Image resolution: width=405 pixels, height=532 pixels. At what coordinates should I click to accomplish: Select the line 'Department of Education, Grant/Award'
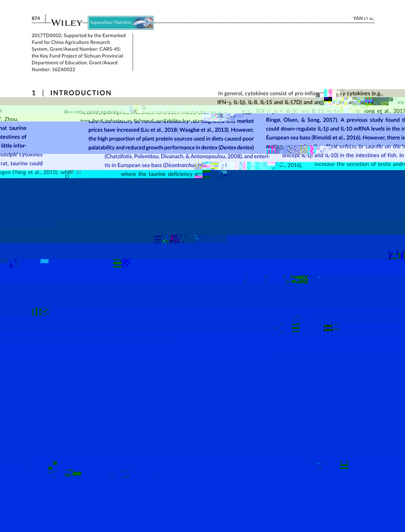coord(74,62)
